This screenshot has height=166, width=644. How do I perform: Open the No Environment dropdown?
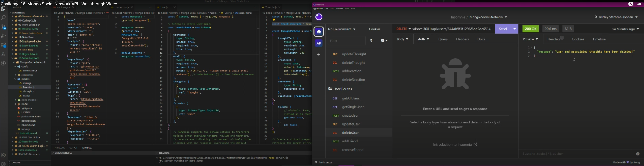pos(342,29)
